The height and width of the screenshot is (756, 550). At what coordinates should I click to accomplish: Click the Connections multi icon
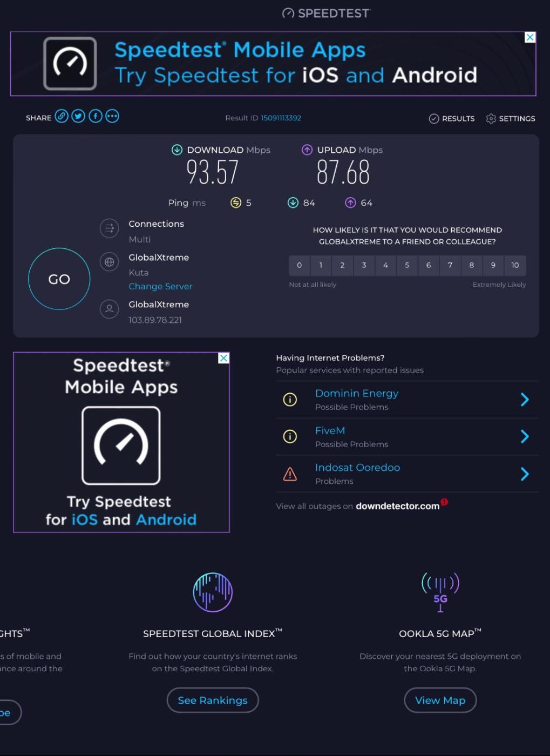(x=109, y=228)
